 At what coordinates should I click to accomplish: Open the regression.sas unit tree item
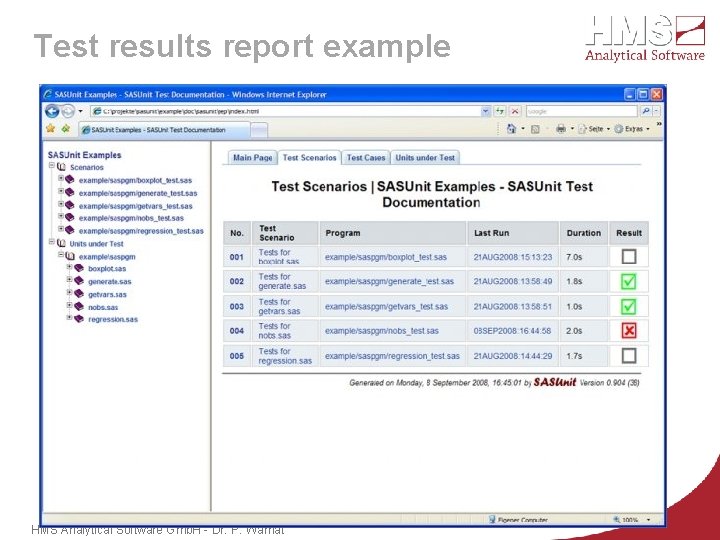tap(113, 320)
